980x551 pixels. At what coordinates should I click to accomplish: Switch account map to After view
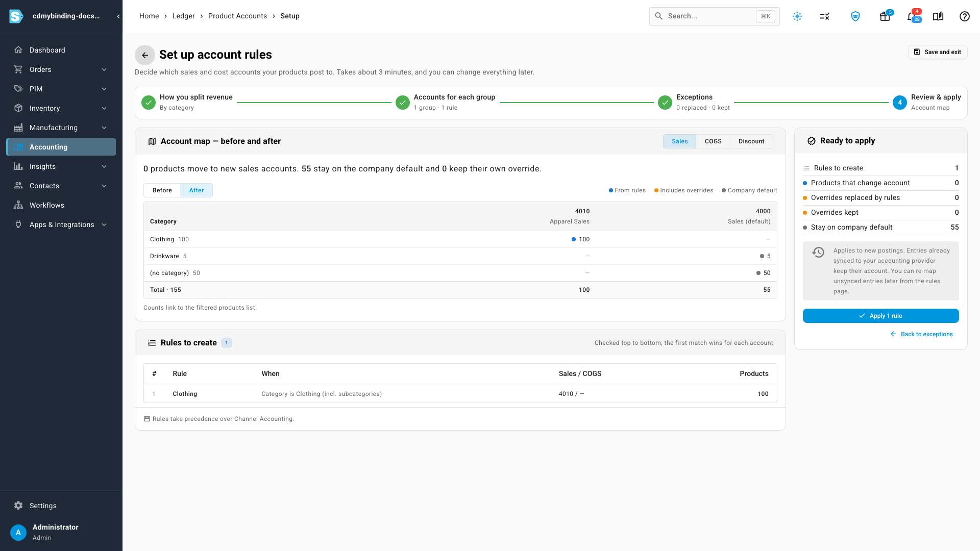click(x=197, y=190)
